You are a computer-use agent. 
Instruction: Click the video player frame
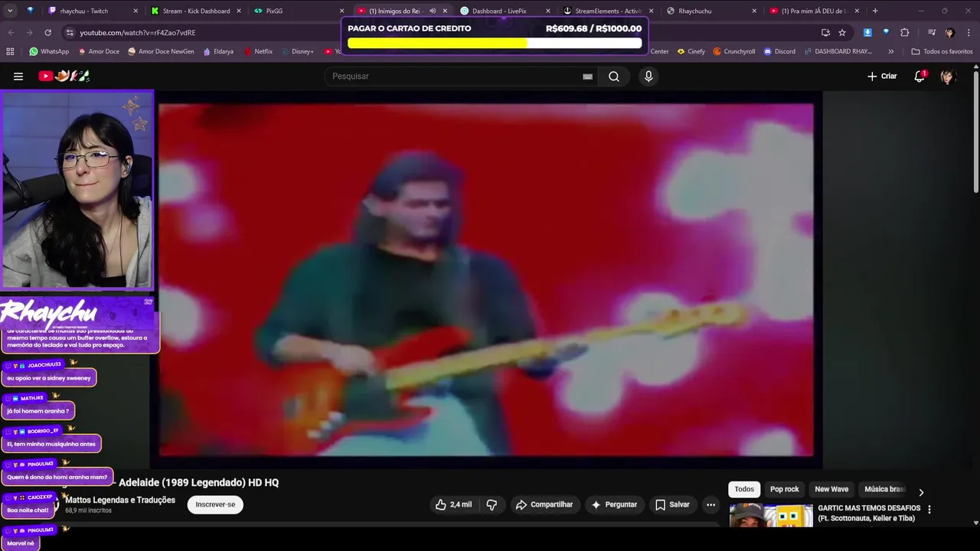coord(486,280)
